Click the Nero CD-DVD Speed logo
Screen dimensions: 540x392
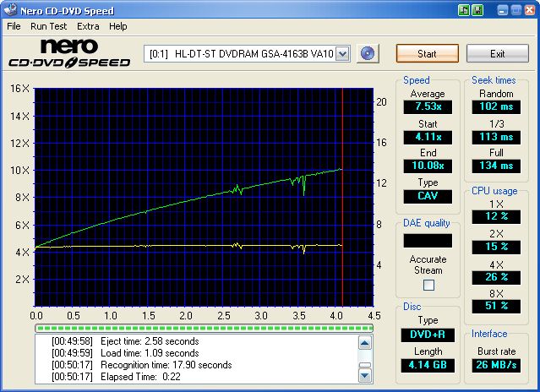69,54
